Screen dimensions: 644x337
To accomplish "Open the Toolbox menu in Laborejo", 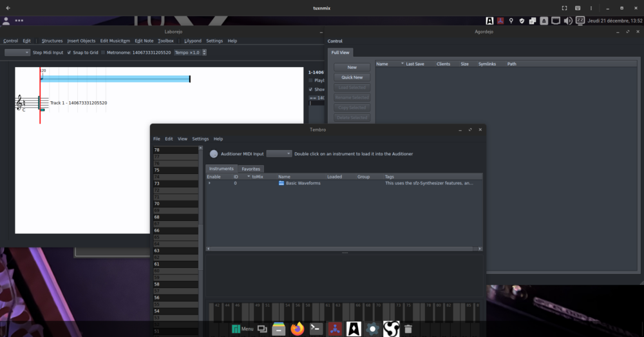I will 166,41.
